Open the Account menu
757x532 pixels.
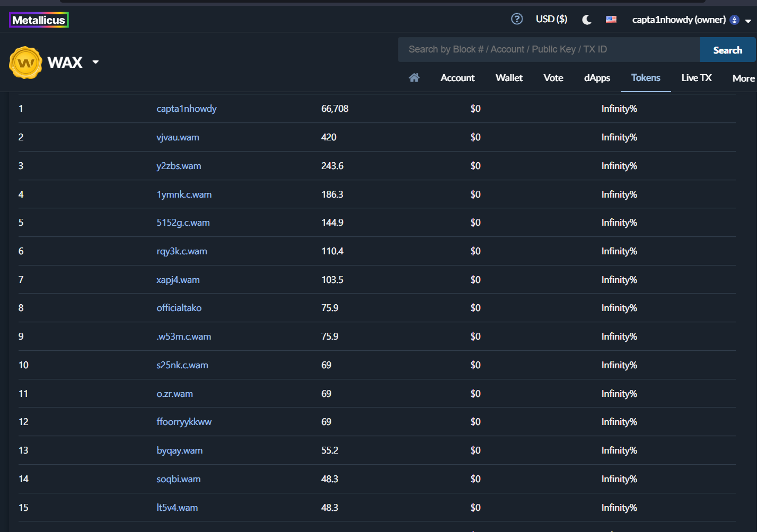(x=457, y=78)
